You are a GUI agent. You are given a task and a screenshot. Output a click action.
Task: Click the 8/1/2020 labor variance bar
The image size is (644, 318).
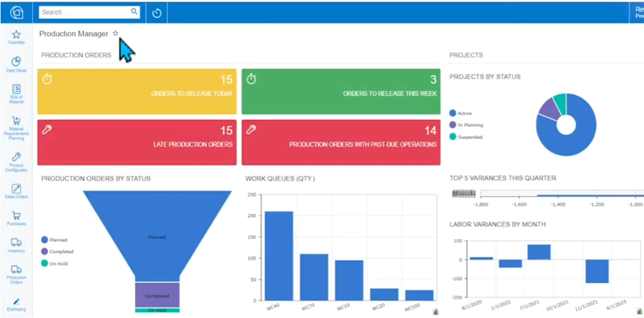[x=482, y=258]
